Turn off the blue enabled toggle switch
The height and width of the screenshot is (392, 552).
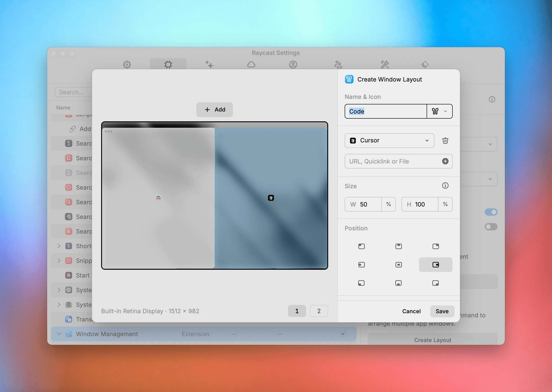point(491,212)
